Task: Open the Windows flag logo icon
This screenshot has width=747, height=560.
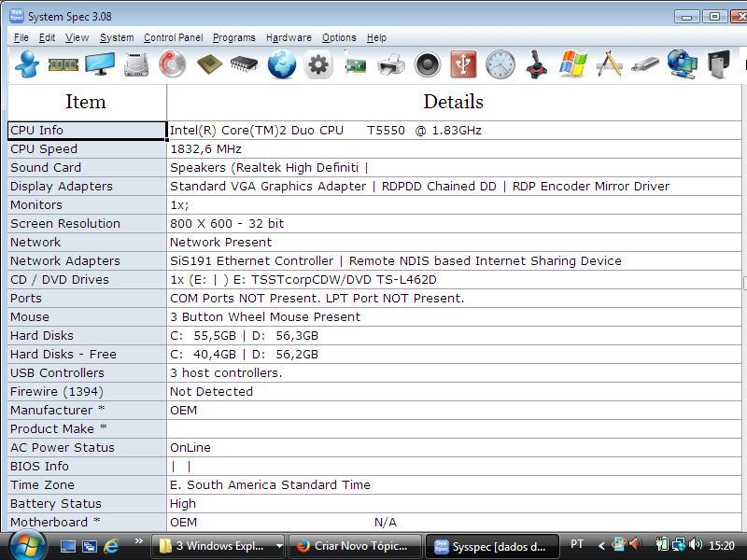Action: [573, 63]
